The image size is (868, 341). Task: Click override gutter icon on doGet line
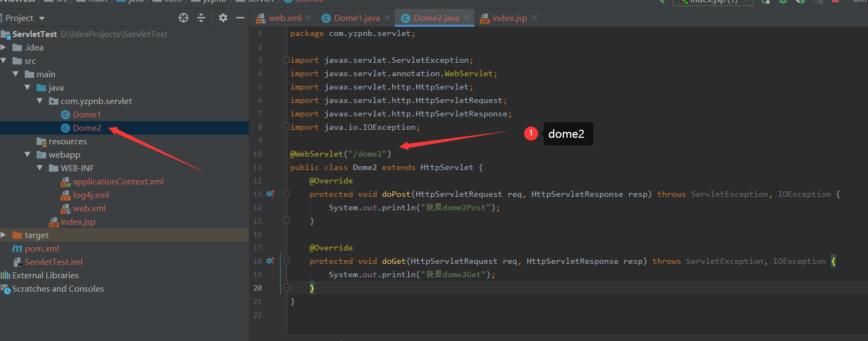tap(270, 261)
